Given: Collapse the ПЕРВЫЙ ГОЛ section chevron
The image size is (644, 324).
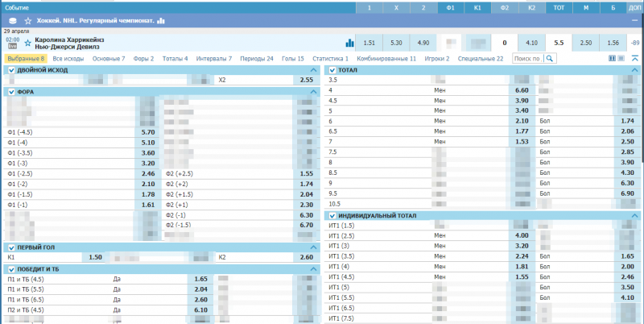Looking at the screenshot, I should (x=313, y=247).
